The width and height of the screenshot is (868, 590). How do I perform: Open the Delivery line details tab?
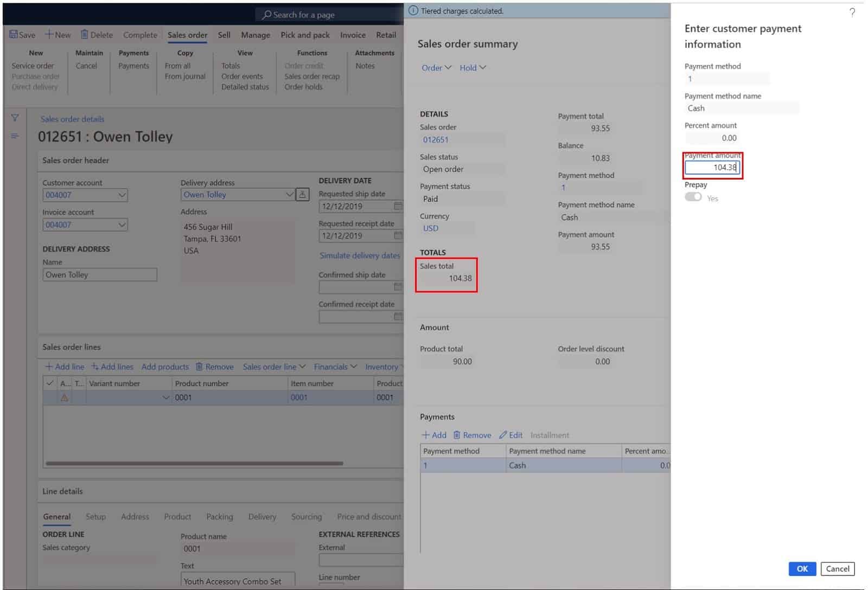(x=262, y=516)
